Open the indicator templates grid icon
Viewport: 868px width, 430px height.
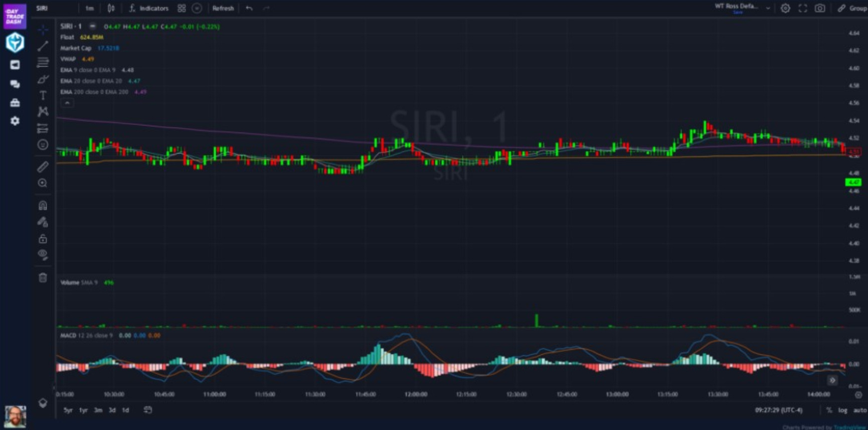click(182, 8)
